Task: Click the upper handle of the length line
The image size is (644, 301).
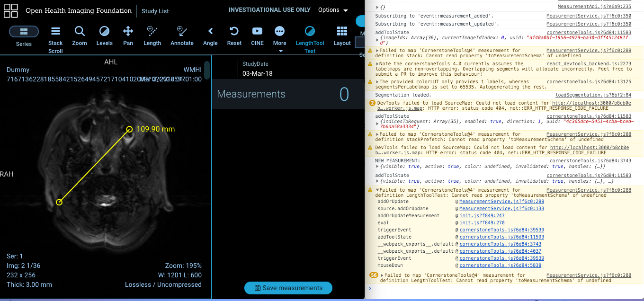Action: point(129,129)
